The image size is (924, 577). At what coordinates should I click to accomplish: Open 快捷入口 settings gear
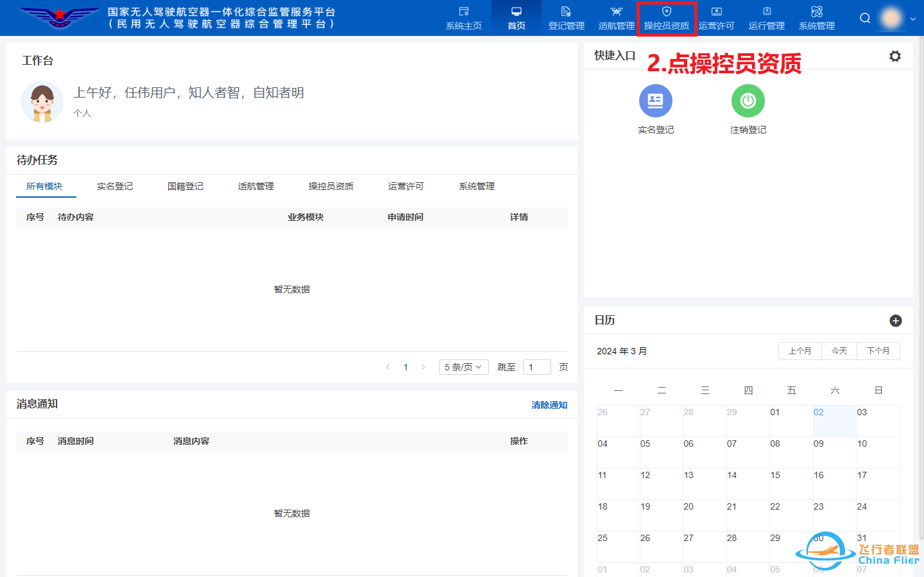coord(894,56)
